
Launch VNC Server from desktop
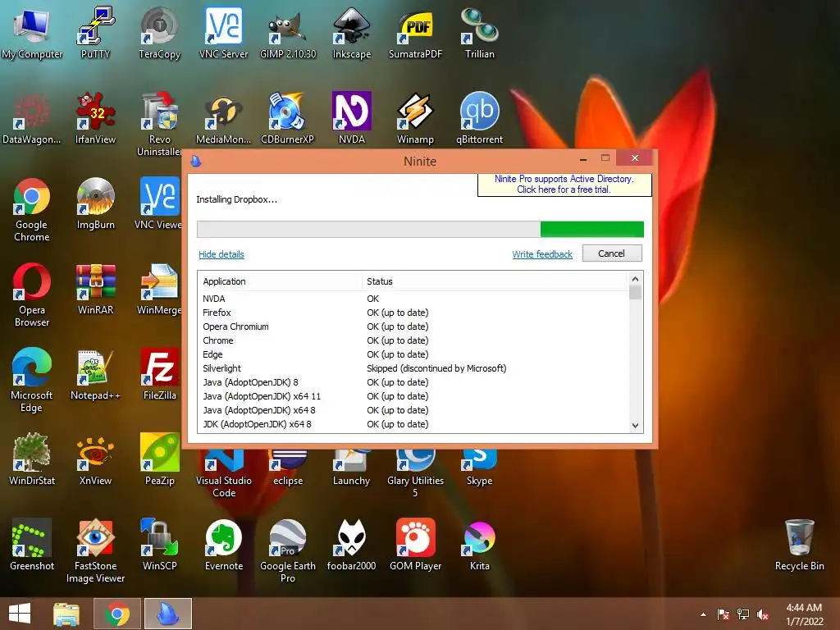point(223,33)
